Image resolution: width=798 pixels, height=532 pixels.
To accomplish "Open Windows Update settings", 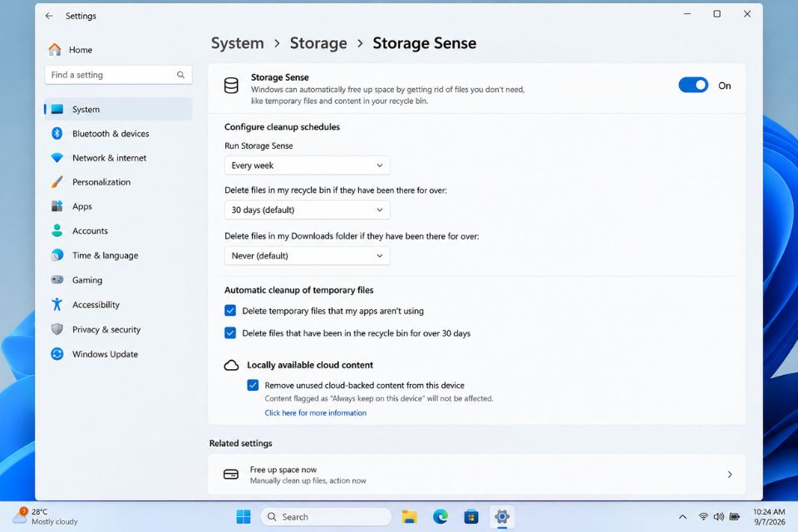I will click(x=118, y=354).
